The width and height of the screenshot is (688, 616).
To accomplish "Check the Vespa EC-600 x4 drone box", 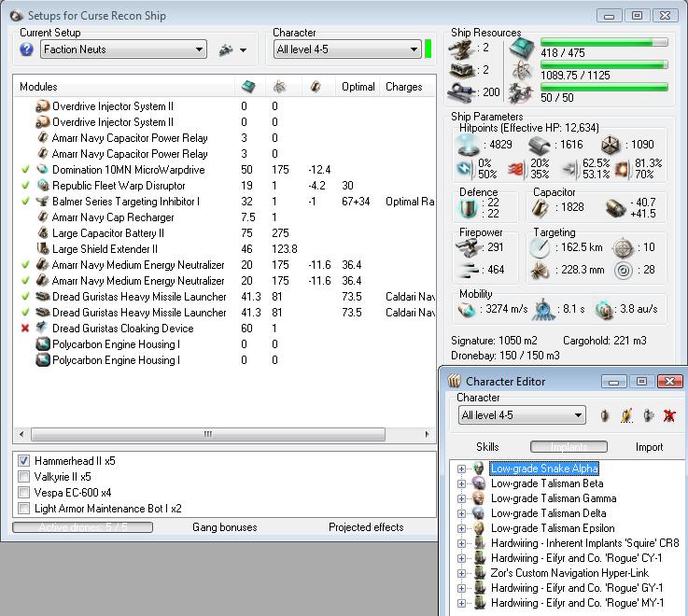I will tap(24, 493).
